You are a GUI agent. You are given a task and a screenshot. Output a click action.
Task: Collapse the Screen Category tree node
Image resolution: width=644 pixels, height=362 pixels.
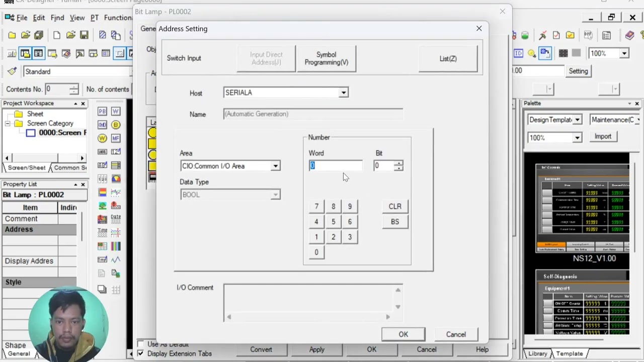[8, 124]
